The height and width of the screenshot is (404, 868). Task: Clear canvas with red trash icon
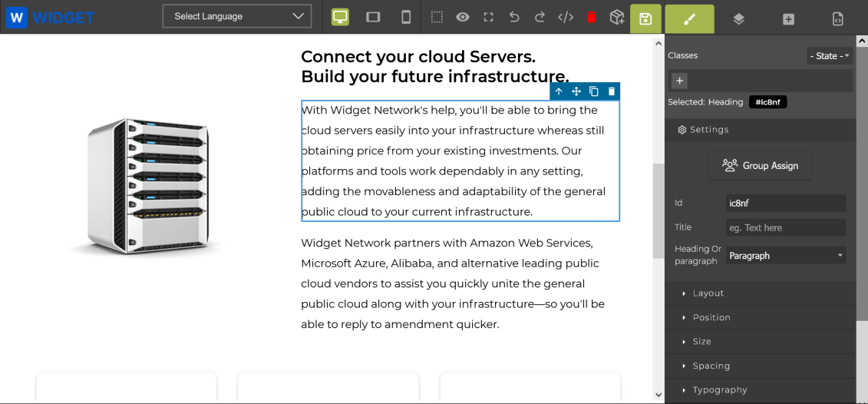(591, 17)
